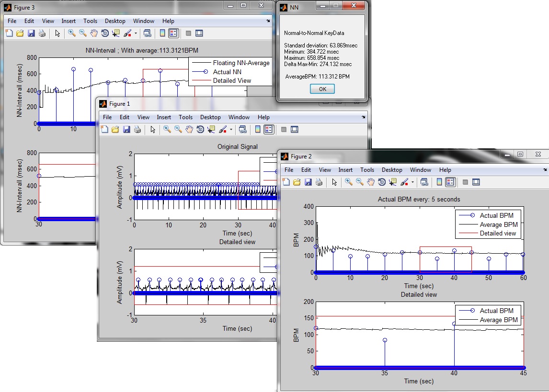Toggle Show Plot Tools in Figure 3
The image size is (549, 392).
[199, 33]
